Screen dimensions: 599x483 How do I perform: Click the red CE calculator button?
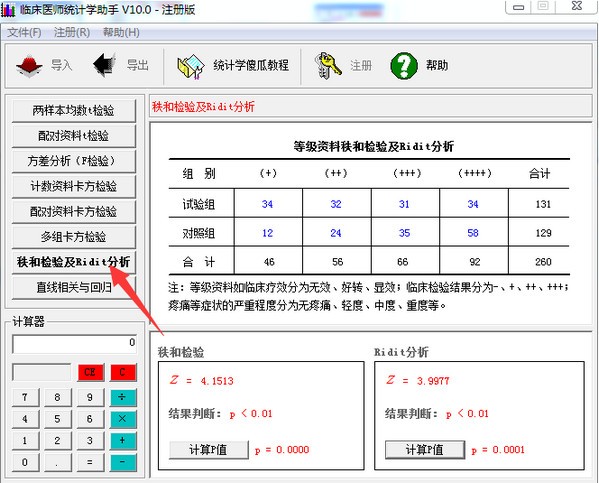[x=91, y=373]
